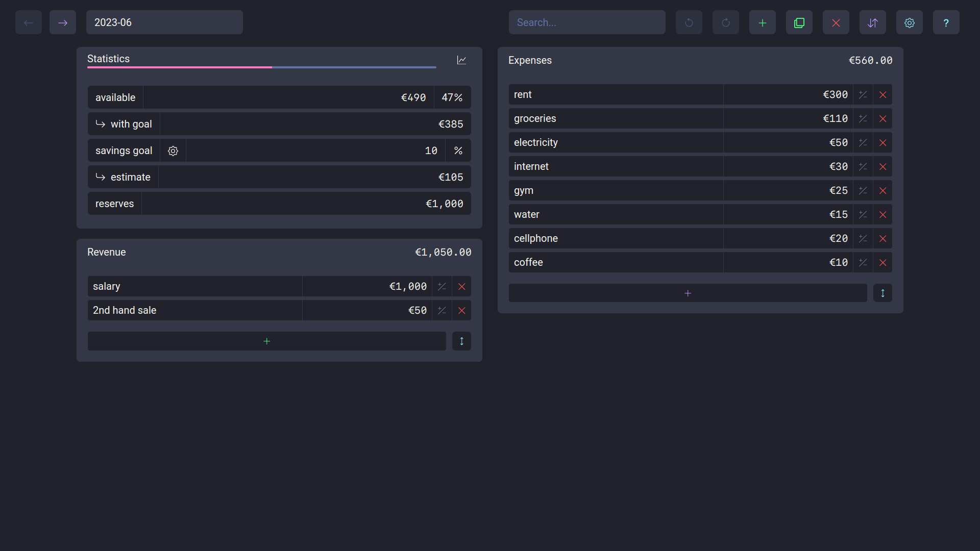This screenshot has width=980, height=551.
Task: Remove the groceries expense row
Action: point(883,118)
